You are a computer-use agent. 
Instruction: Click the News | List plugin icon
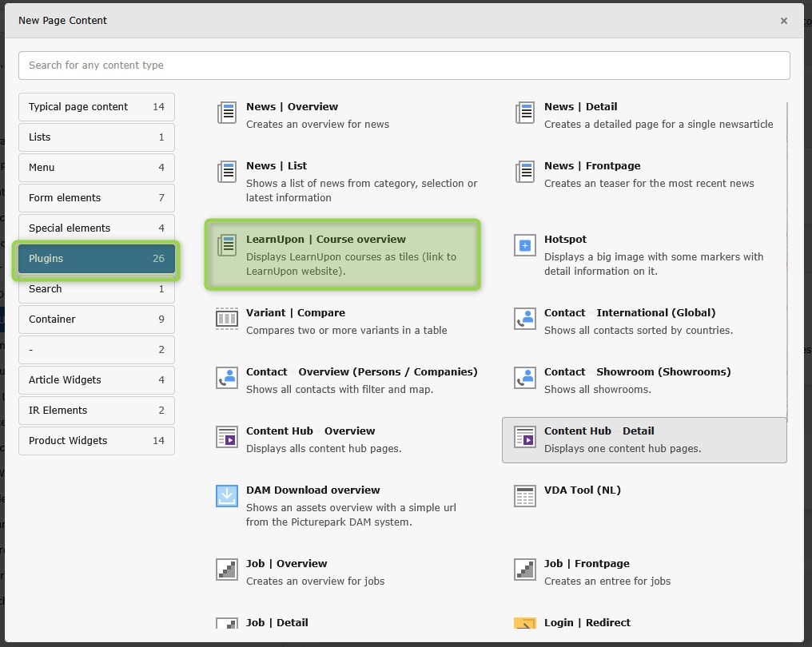(x=227, y=172)
